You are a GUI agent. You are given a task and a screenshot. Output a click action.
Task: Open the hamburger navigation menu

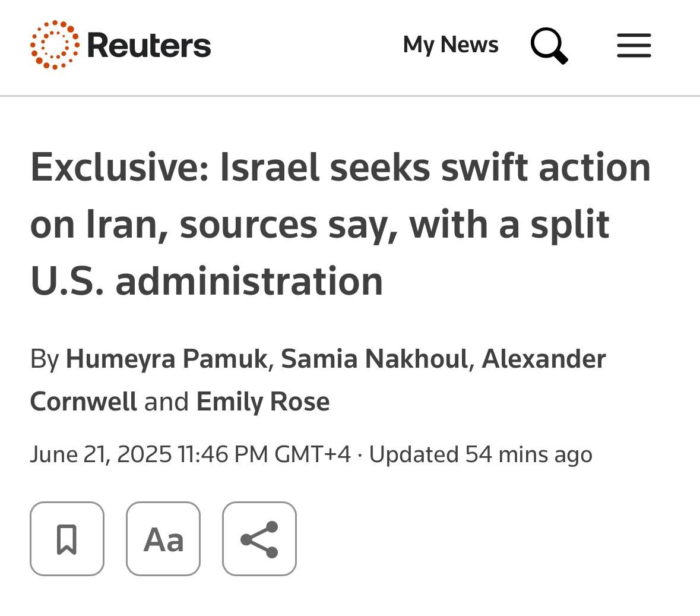pos(634,46)
